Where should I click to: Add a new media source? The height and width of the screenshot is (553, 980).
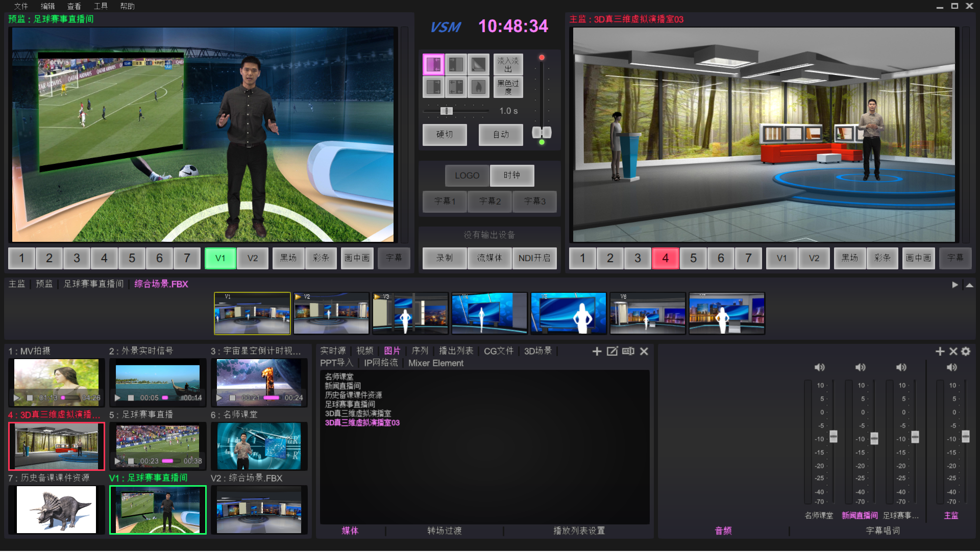pos(597,351)
